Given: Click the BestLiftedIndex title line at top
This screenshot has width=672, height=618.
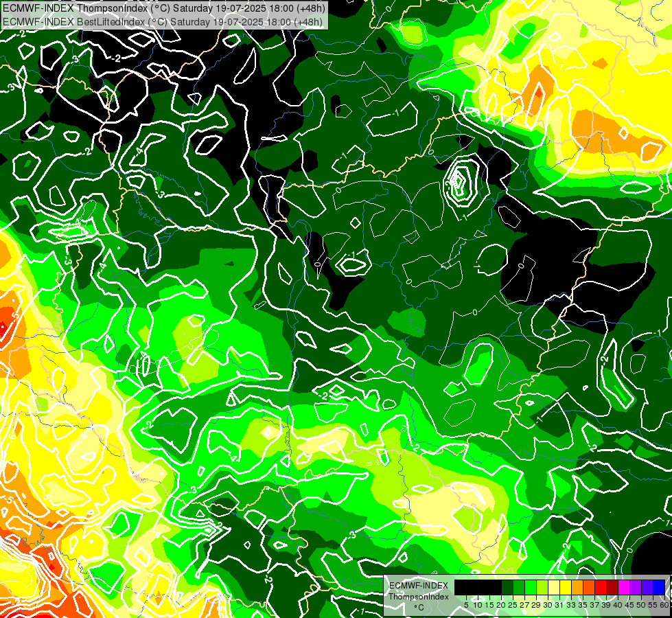Looking at the screenshot, I should pyautogui.click(x=163, y=21).
